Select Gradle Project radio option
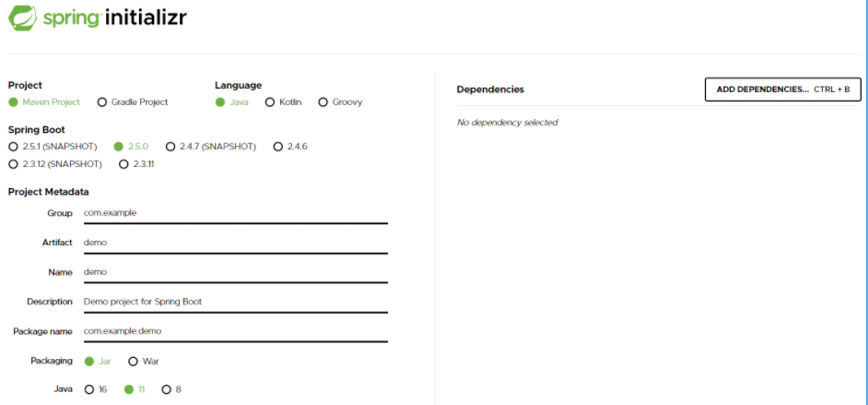 pyautogui.click(x=133, y=102)
